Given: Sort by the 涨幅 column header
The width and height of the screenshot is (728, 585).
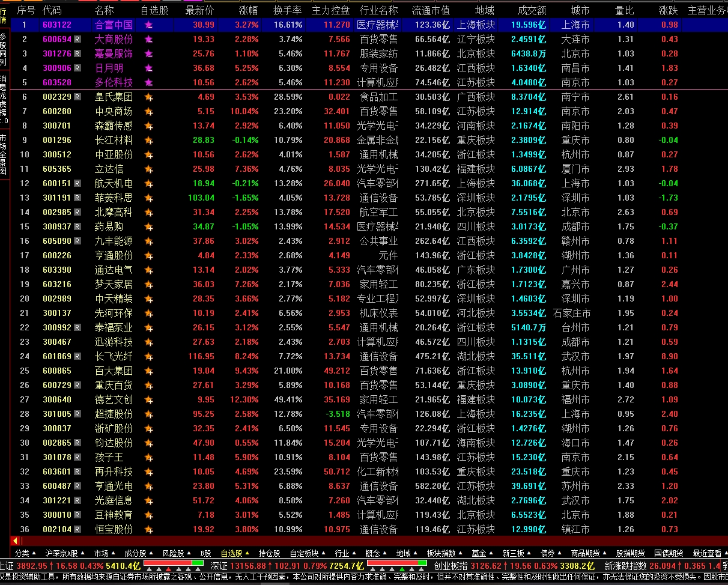Looking at the screenshot, I should tap(248, 10).
